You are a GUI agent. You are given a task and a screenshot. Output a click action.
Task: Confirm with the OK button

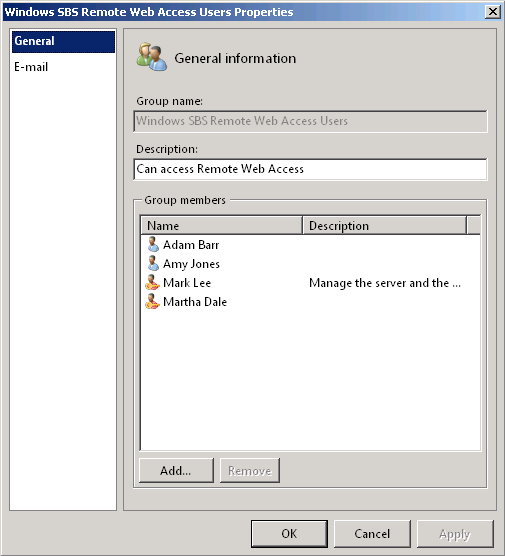point(289,534)
